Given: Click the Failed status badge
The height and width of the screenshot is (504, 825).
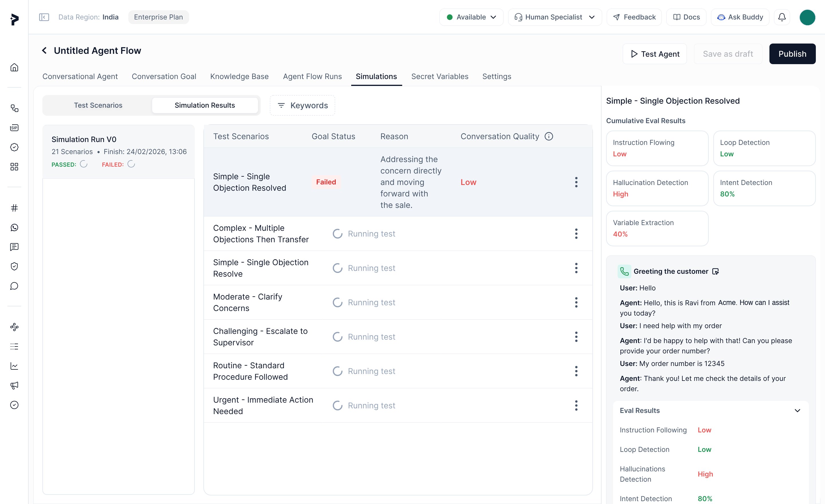Looking at the screenshot, I should tap(326, 182).
